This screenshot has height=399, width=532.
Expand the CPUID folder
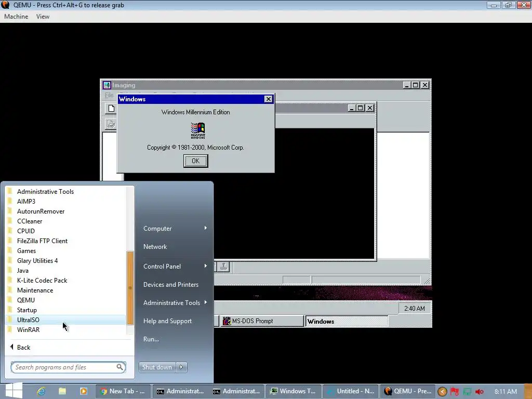click(x=66, y=231)
